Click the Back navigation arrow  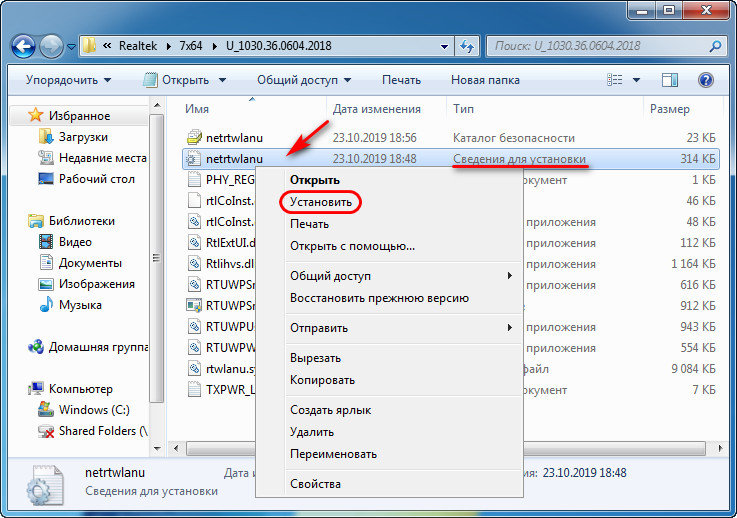pos(23,47)
